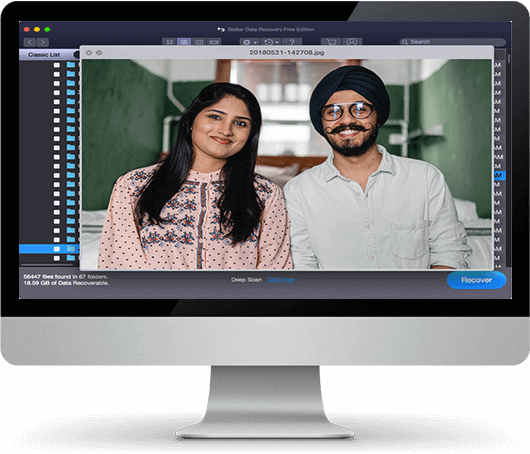Click the Stellar logo icon in title bar

coord(221,29)
